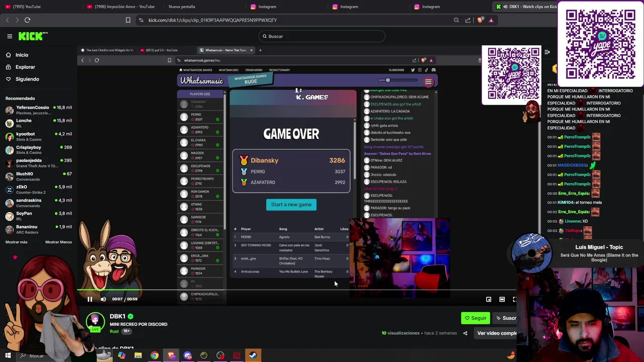The image size is (644, 362).
Task: Open the Rust category link
Action: [114, 331]
